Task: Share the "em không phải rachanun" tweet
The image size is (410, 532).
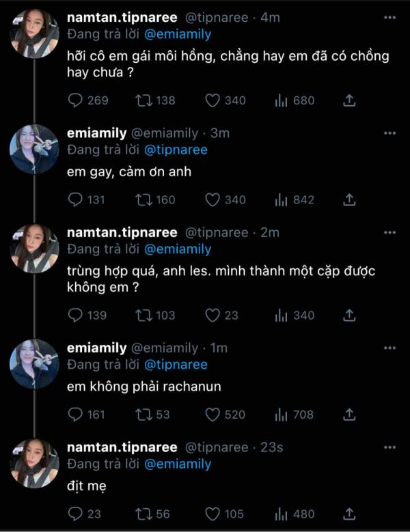Action: pyautogui.click(x=348, y=415)
